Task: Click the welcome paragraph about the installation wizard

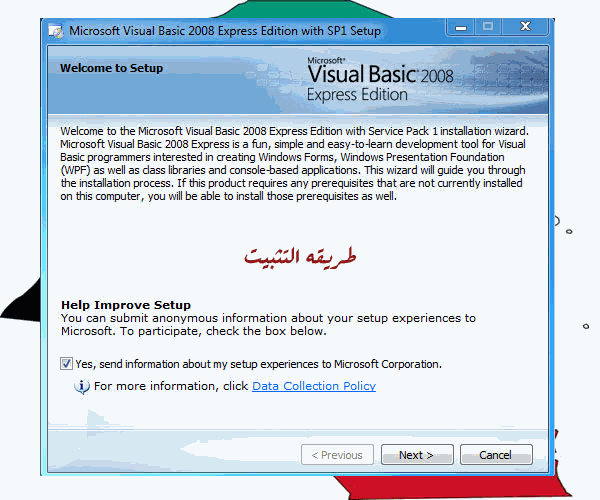Action: pyautogui.click(x=294, y=164)
